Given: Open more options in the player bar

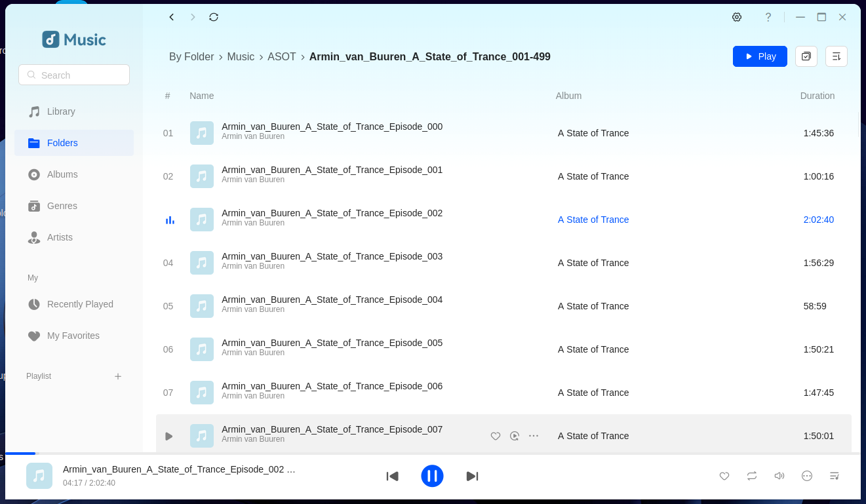Looking at the screenshot, I should click(807, 476).
